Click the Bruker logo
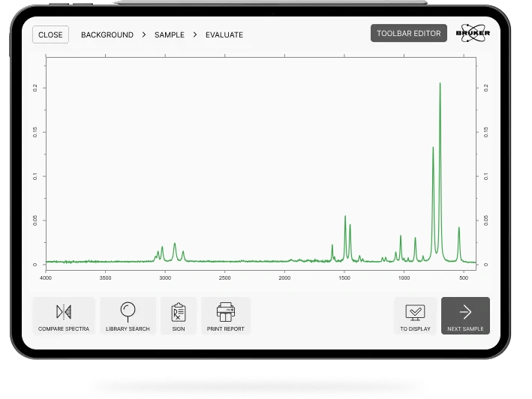532x399 pixels. (473, 33)
